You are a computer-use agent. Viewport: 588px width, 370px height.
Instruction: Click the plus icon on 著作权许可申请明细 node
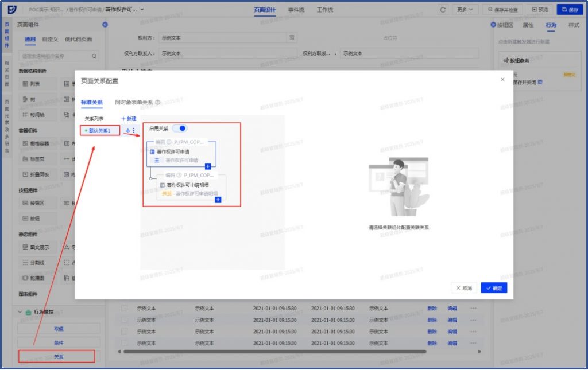pos(218,199)
